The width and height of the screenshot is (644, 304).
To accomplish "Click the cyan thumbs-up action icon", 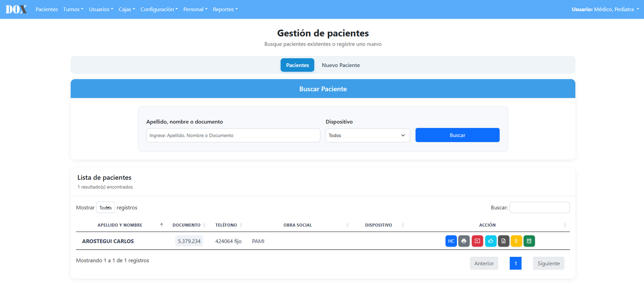I will coord(491,241).
